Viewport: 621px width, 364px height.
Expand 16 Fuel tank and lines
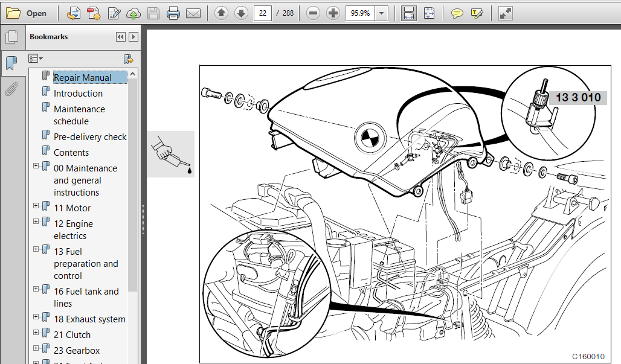[36, 289]
